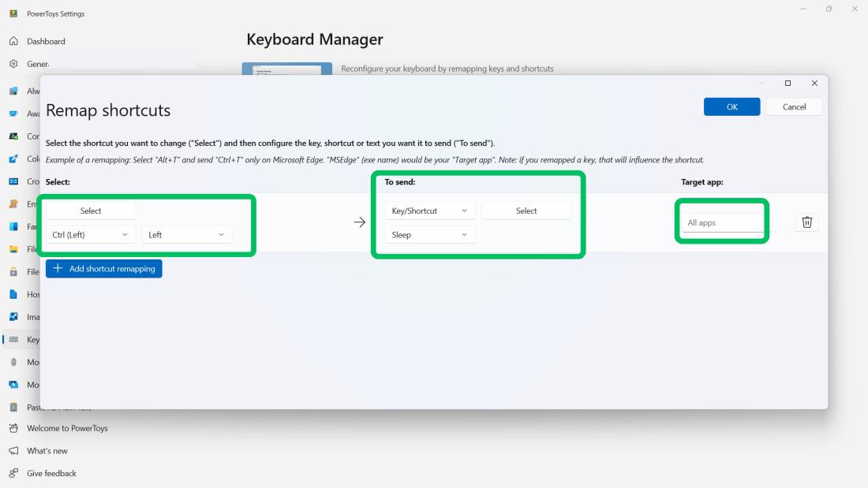Click the Awake coffee cup icon

pyautogui.click(x=13, y=114)
